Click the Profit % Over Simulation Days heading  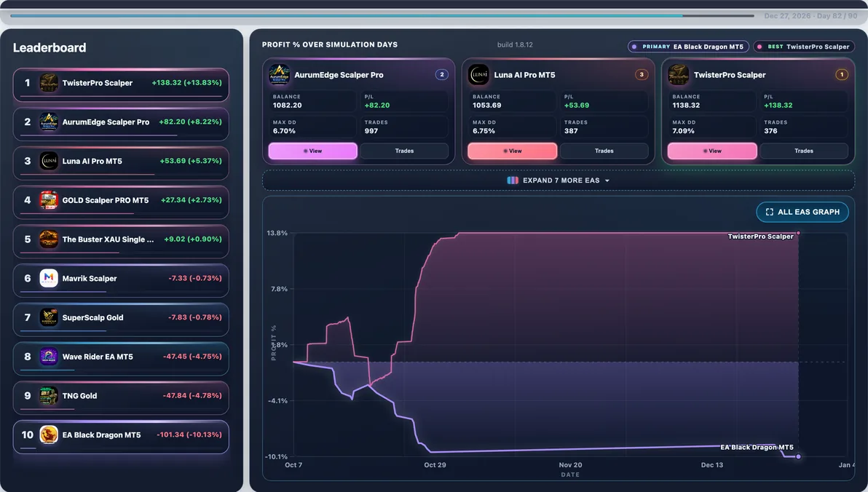[330, 45]
